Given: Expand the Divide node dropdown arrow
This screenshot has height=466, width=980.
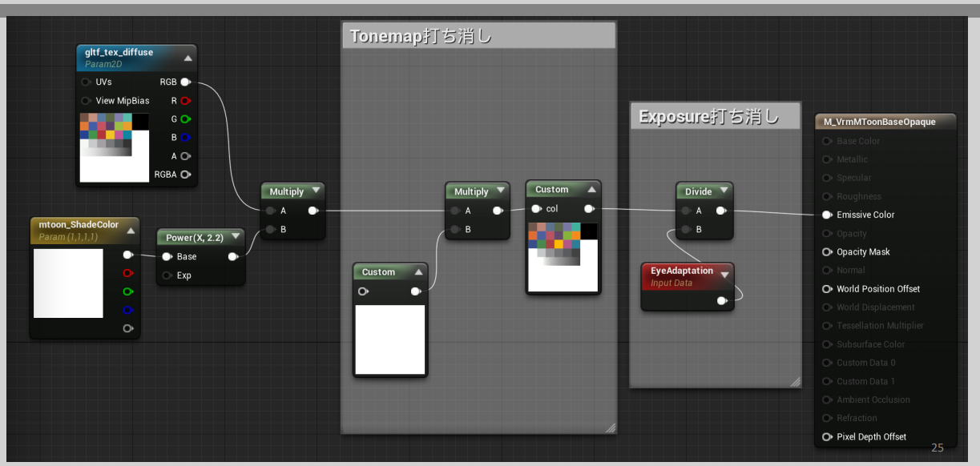Looking at the screenshot, I should [724, 191].
